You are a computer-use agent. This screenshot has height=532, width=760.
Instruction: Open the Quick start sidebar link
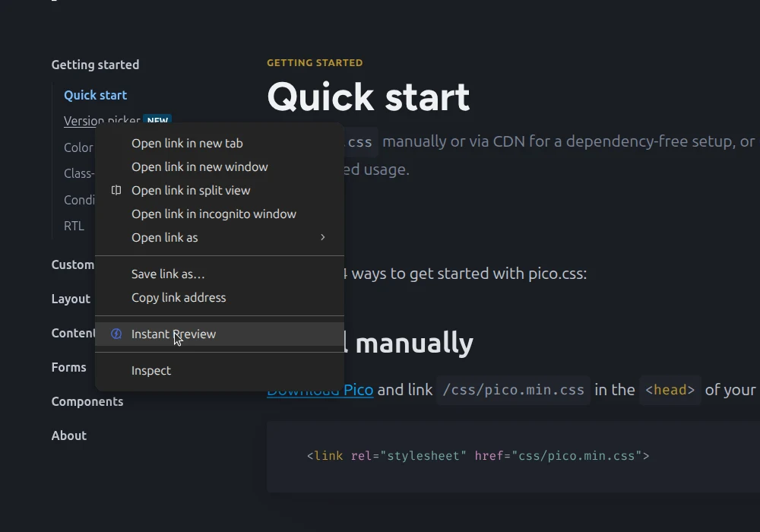tap(96, 96)
